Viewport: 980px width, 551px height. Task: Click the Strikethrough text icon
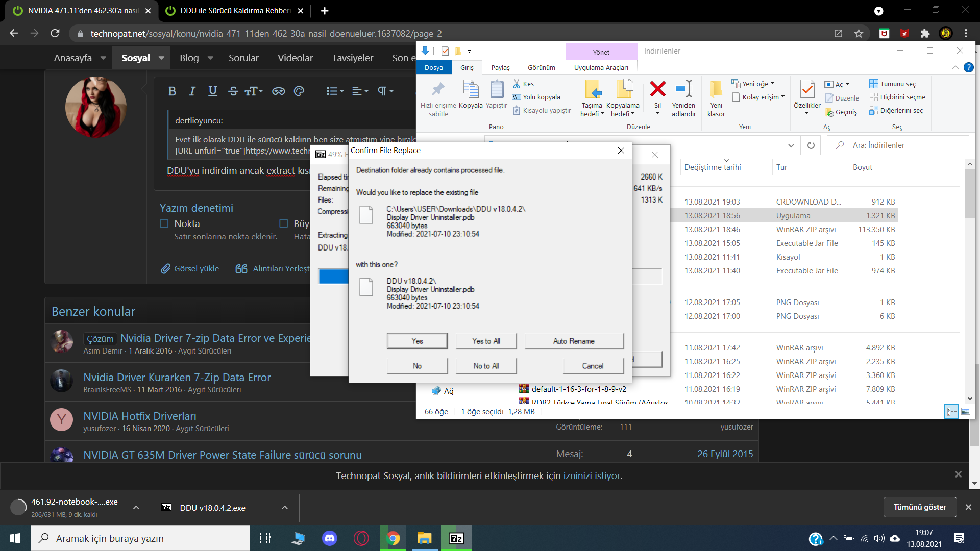coord(233,91)
